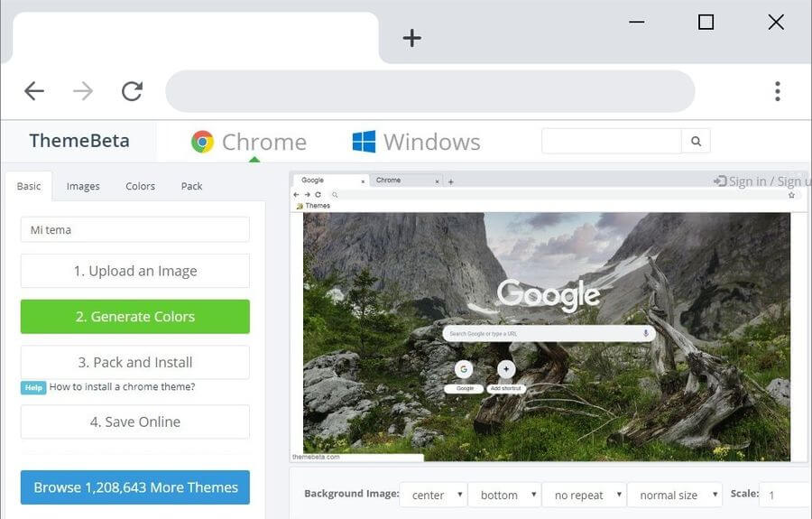Viewport: 812px width, 519px height.
Task: Click the Add shortcut plus in preview
Action: click(x=506, y=369)
